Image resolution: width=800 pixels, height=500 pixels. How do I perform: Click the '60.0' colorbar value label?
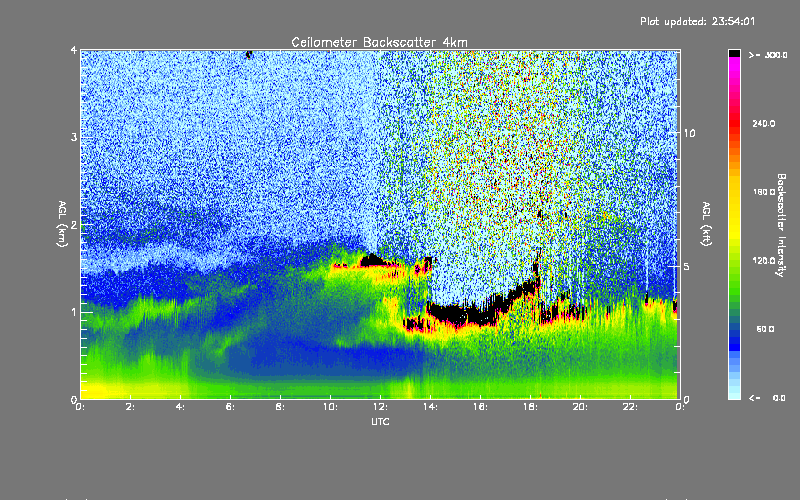point(765,329)
